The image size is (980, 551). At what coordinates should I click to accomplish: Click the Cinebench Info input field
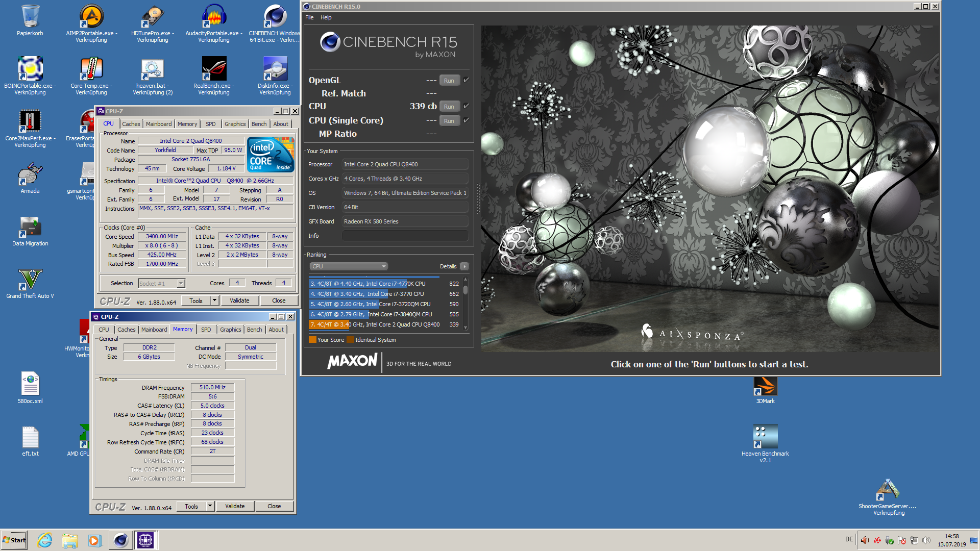click(x=405, y=236)
